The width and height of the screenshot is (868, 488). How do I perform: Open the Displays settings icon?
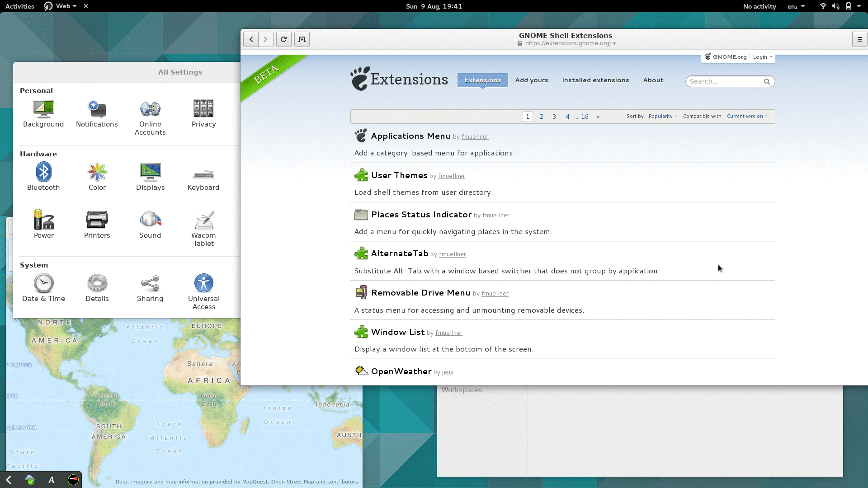[x=150, y=176]
